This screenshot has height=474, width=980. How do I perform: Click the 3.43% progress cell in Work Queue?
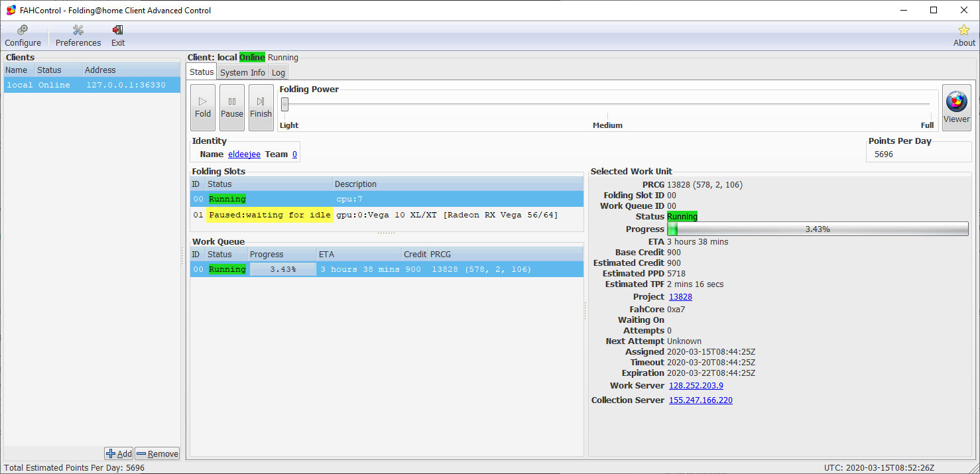282,269
